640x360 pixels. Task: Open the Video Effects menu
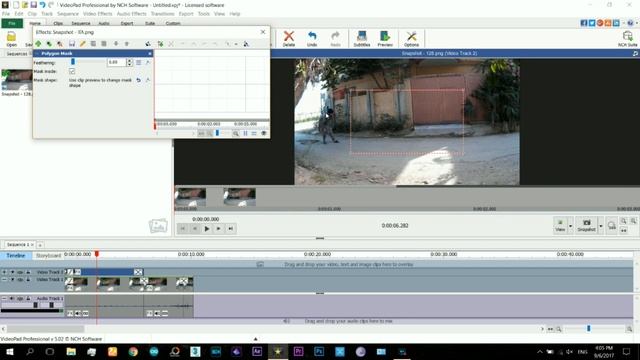(x=98, y=14)
